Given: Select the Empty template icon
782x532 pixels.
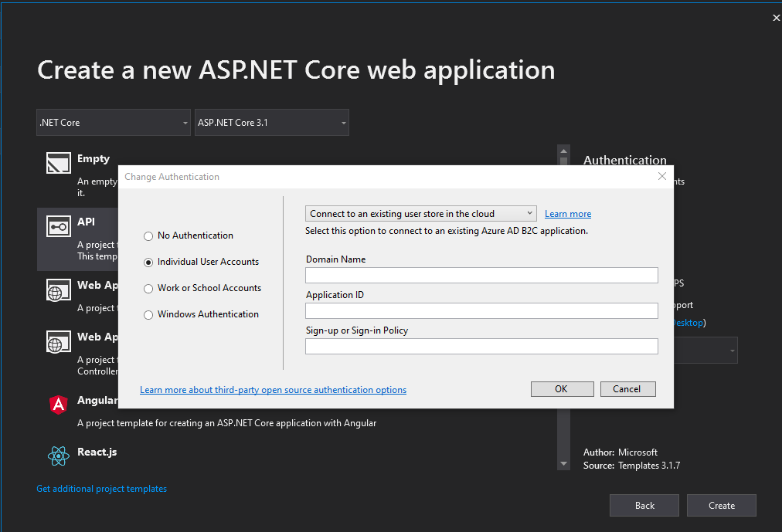Looking at the screenshot, I should (59, 163).
